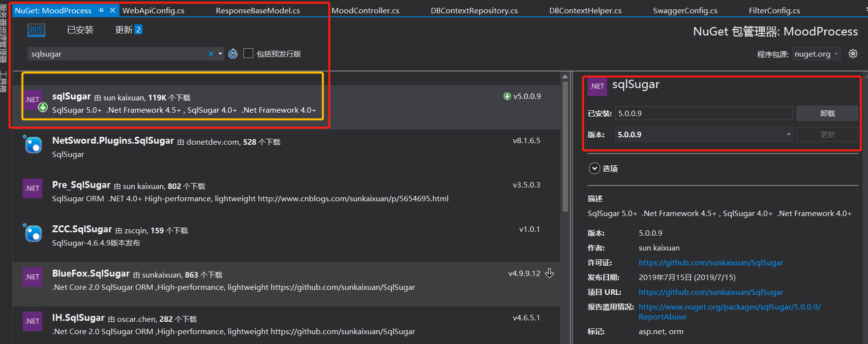Select the sqlSugar package icon in list
The image size is (868, 344).
click(33, 100)
